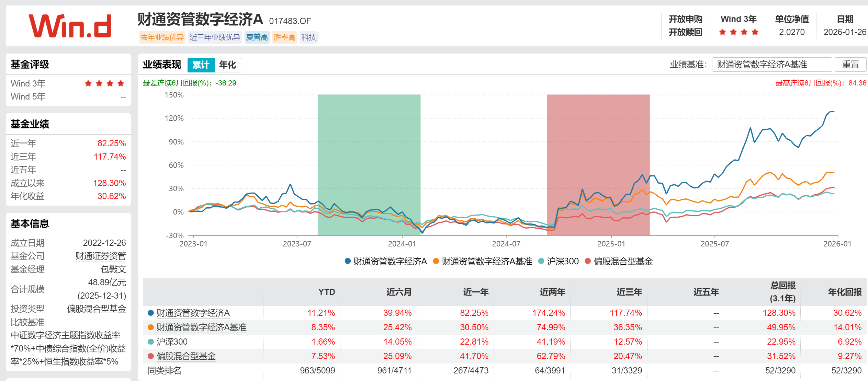The image size is (868, 381).
Task: Click the blue 财通资管数字经济A legend dot
Action: coord(348,261)
